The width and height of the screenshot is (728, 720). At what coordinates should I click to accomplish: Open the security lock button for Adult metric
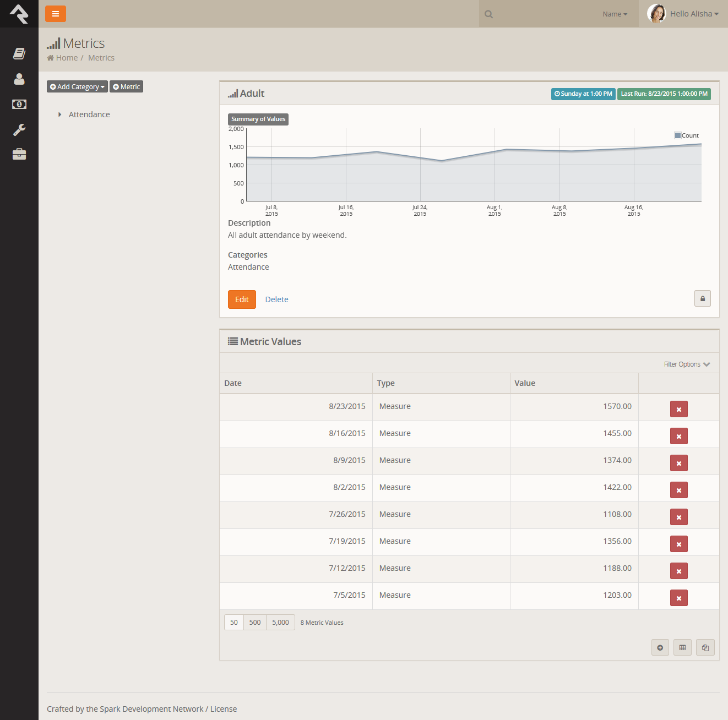703,298
